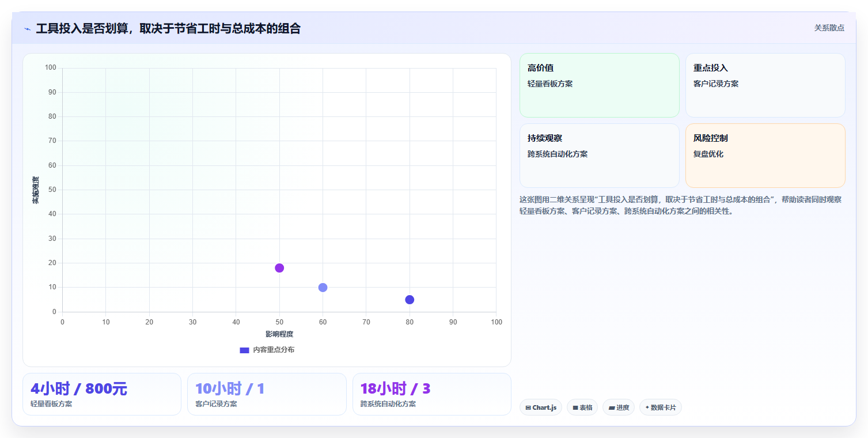Click the x-axis tick label 70
This screenshot has width=868, height=438.
366,322
